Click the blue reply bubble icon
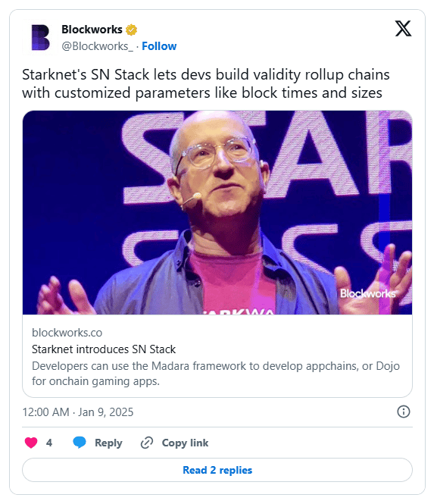The image size is (437, 504). 79,443
